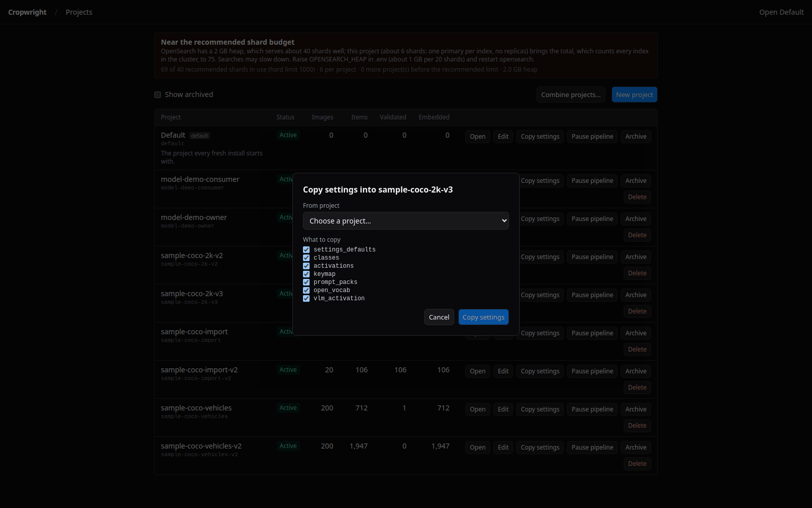Copy settings for sample-coco-vehicles
Screen dimensions: 812x508
(540, 409)
